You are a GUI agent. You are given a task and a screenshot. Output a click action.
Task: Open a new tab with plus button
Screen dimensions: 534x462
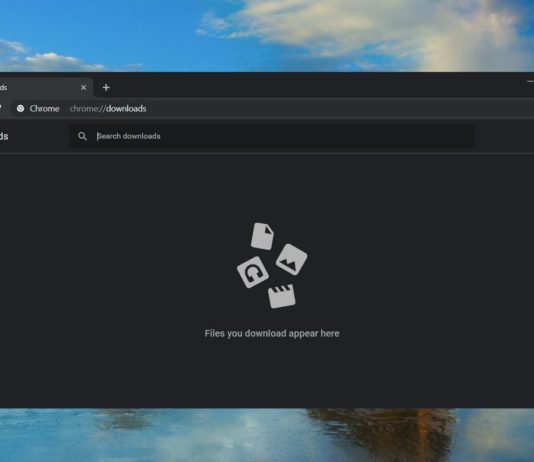point(106,87)
